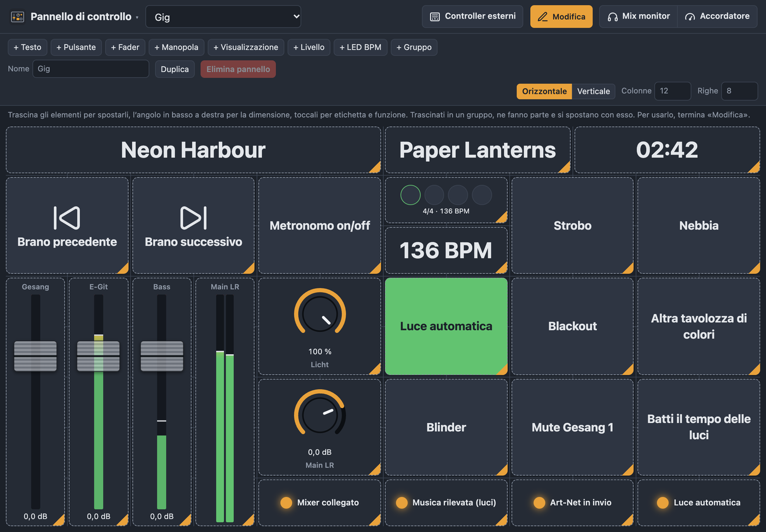Trigger the Nebbia button
The image size is (766, 532).
(699, 225)
